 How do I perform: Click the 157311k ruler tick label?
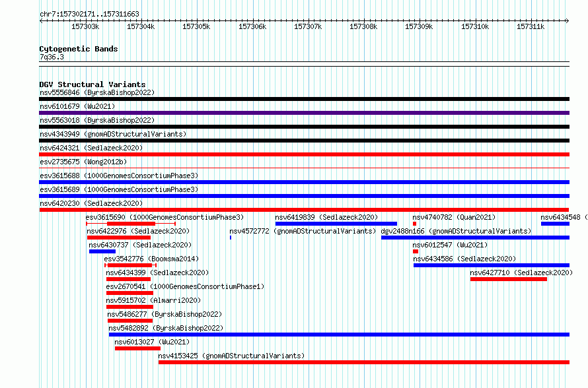point(531,26)
